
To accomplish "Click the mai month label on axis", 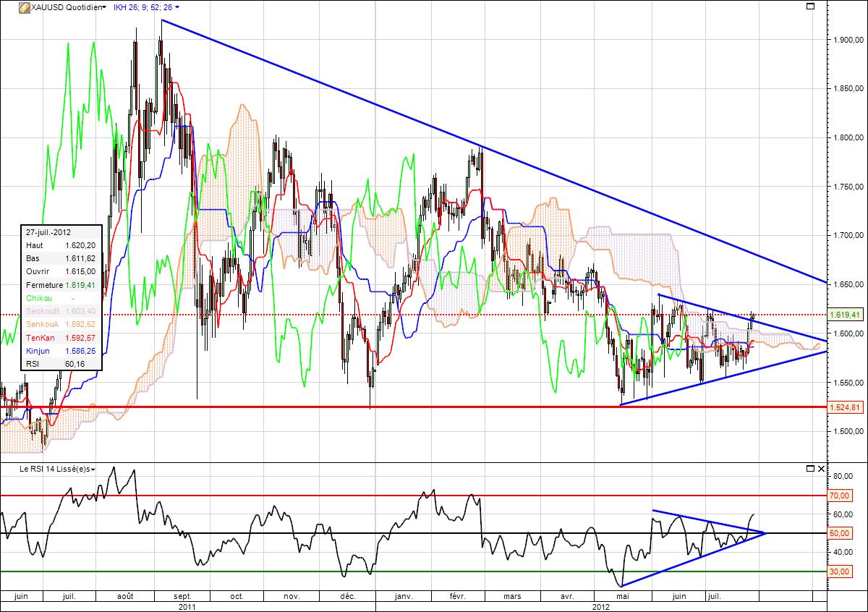I will tap(623, 595).
